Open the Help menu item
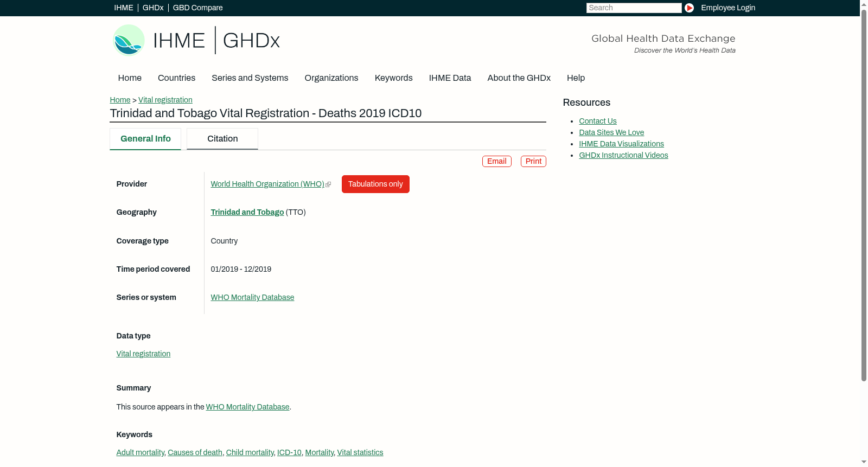Viewport: 868px width, 467px height. coord(576,78)
